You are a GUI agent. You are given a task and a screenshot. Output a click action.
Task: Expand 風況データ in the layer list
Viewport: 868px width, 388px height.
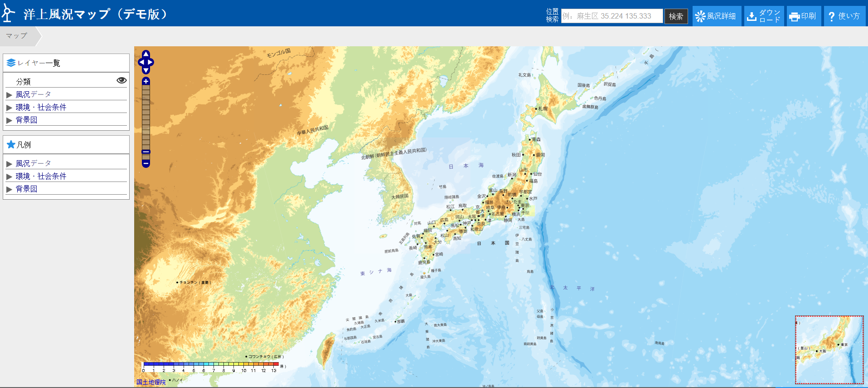(x=33, y=94)
